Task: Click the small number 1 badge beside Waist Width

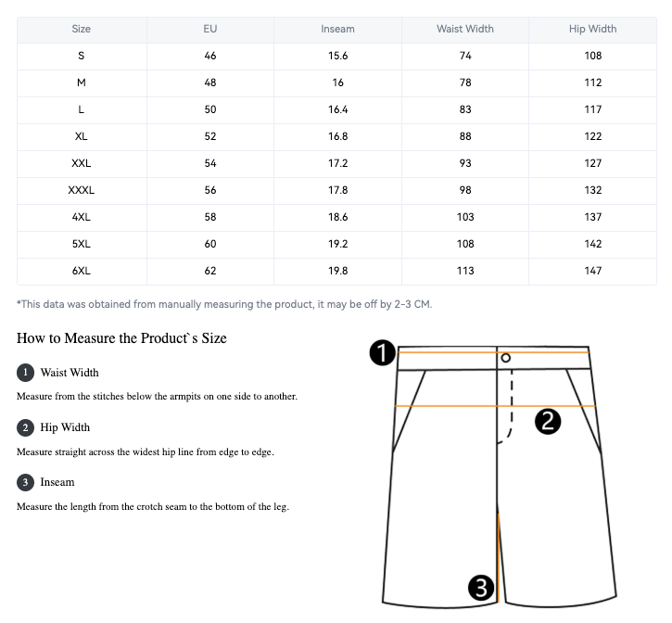Action: 25,373
